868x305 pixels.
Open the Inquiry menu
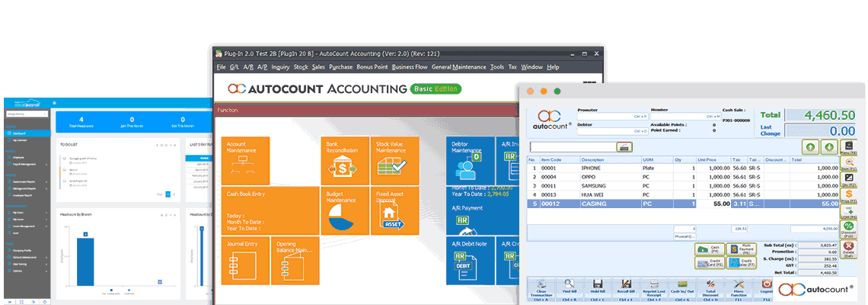281,67
